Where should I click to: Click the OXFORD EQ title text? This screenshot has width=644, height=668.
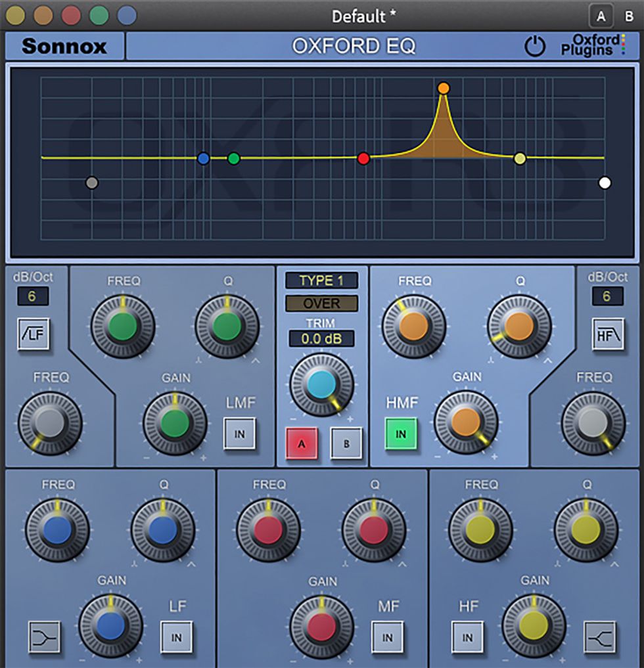[354, 46]
